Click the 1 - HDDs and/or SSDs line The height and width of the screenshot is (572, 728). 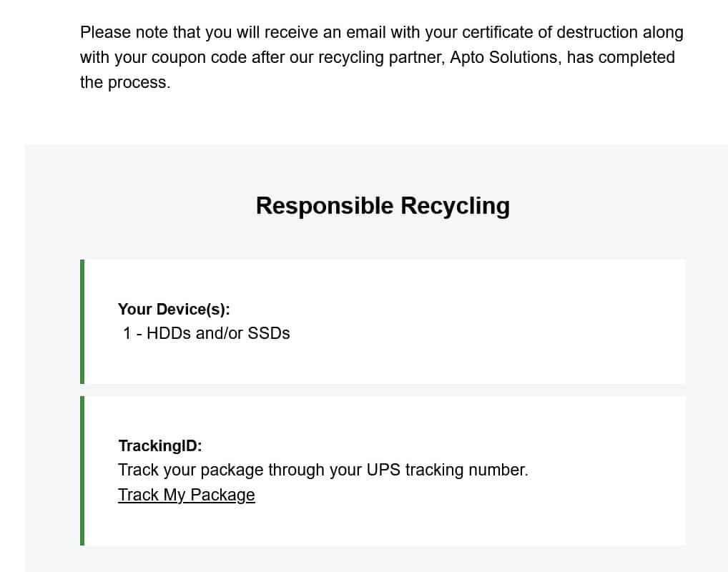click(x=206, y=333)
